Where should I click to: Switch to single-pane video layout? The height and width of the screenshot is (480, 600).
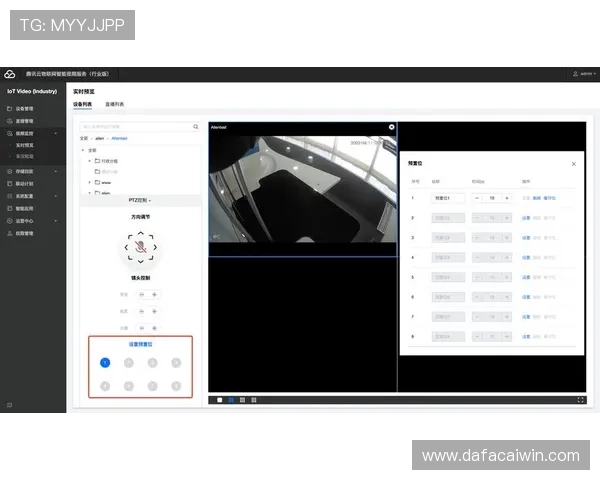[x=220, y=400]
